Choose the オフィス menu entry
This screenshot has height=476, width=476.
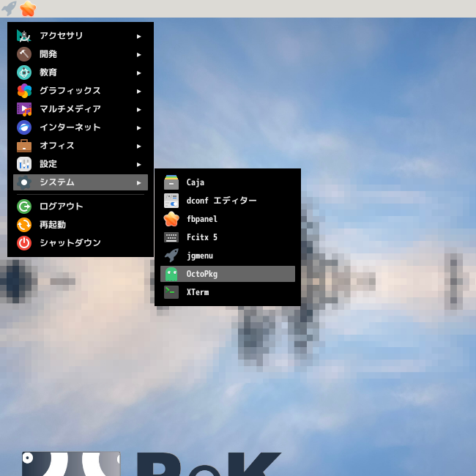[81, 146]
